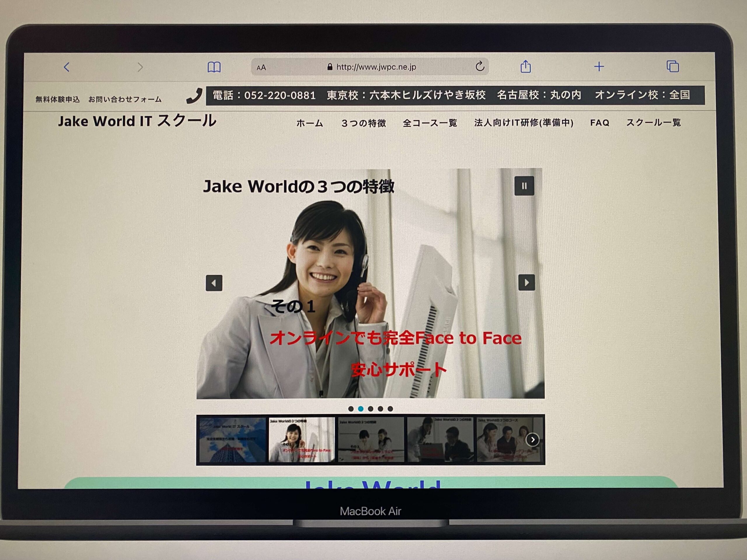
Task: Open the bookmarks book icon
Action: point(214,67)
